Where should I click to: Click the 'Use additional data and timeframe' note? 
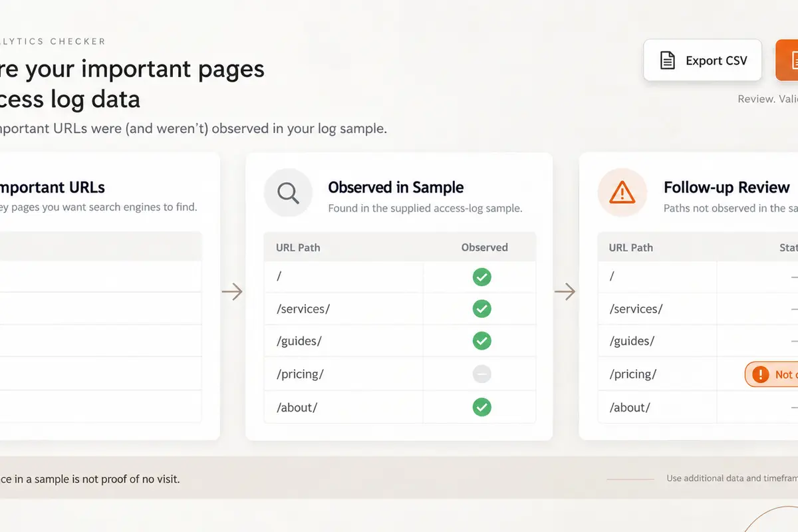click(x=732, y=478)
